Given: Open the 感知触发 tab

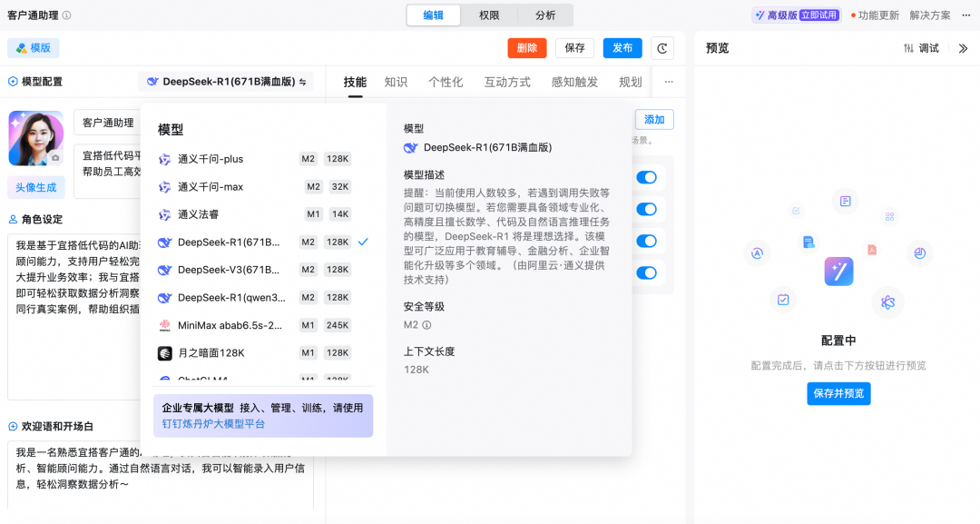Looking at the screenshot, I should click(x=574, y=82).
